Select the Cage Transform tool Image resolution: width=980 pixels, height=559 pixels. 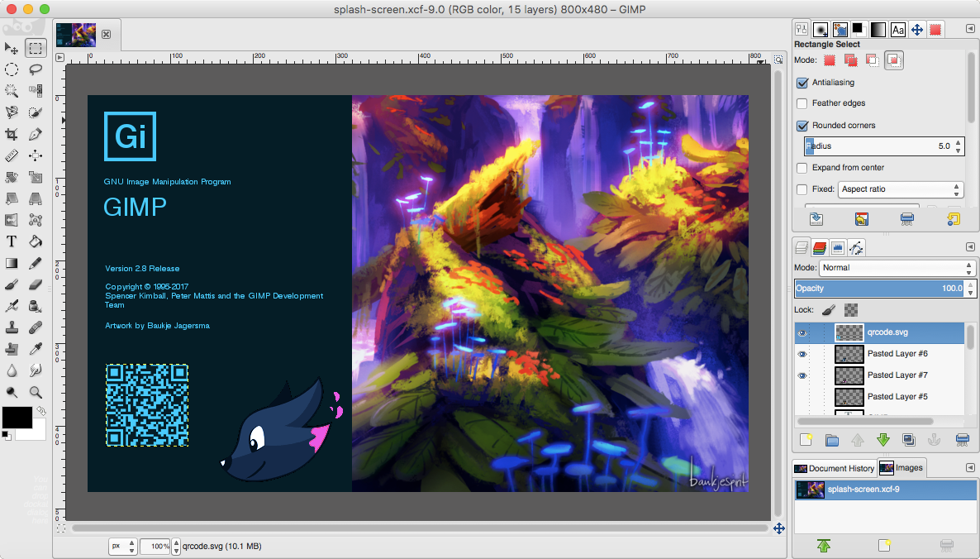[36, 220]
